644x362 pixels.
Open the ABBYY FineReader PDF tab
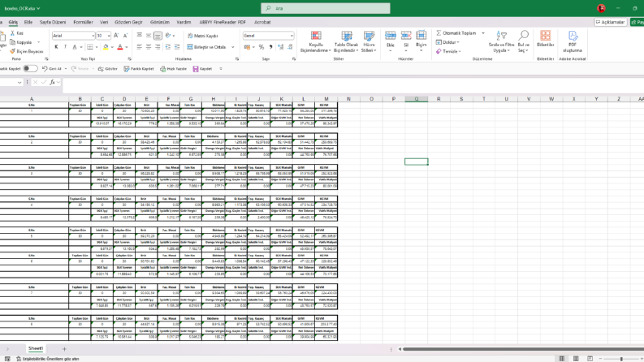[223, 22]
